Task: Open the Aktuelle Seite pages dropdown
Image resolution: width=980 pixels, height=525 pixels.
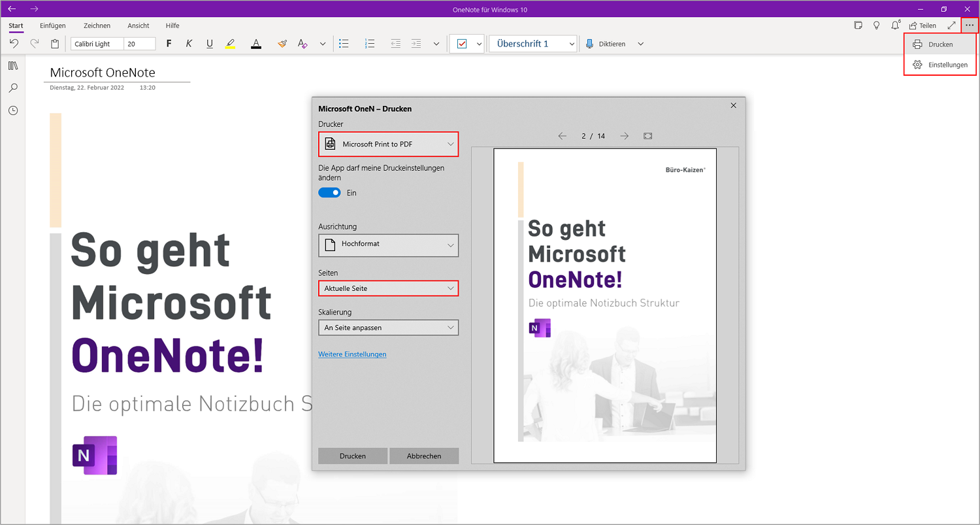Action: tap(389, 288)
